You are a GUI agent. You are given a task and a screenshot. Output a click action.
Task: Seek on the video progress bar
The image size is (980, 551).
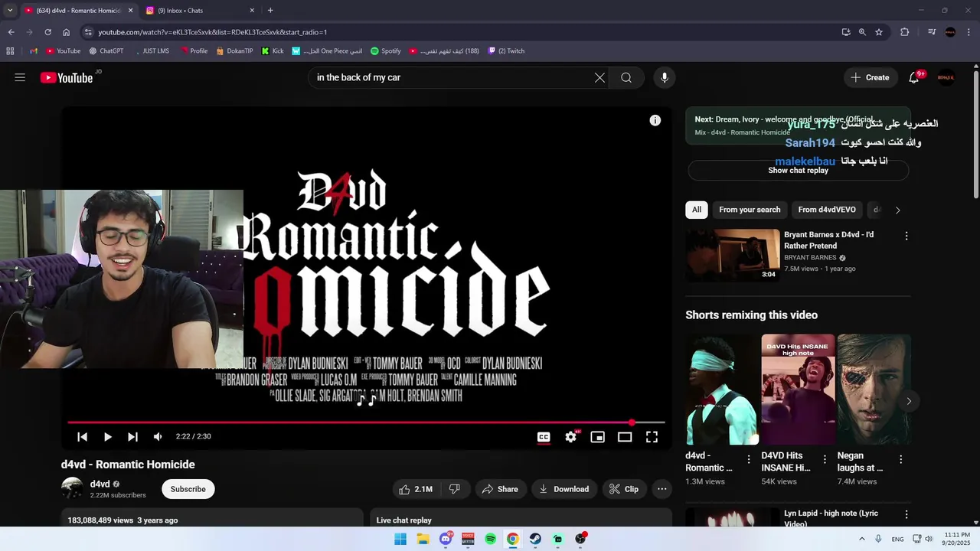(366, 422)
